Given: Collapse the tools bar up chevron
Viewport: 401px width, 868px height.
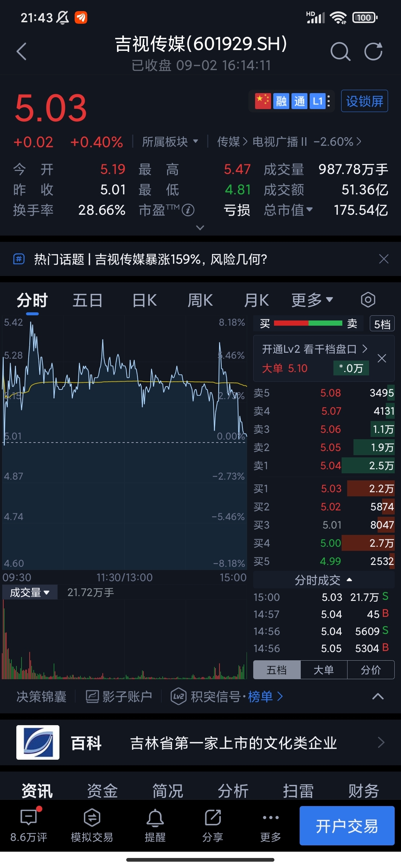Looking at the screenshot, I should point(378,697).
